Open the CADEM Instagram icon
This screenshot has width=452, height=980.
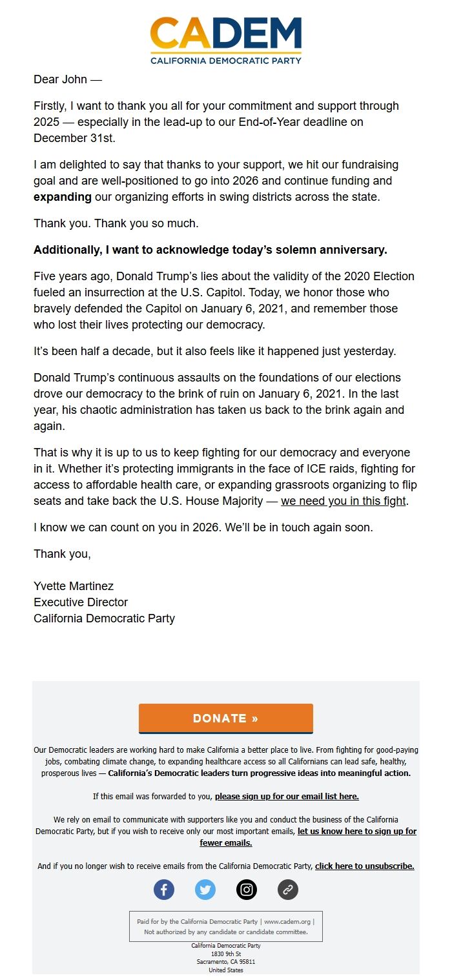[246, 889]
